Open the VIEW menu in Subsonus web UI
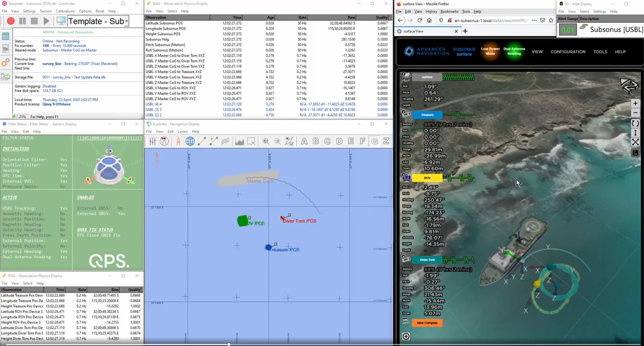This screenshot has width=644, height=346. click(537, 52)
